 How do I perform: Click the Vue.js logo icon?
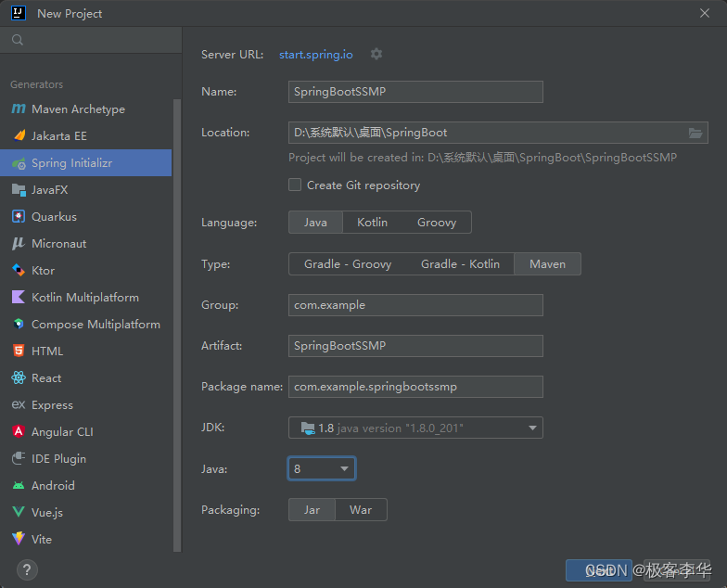(x=19, y=512)
